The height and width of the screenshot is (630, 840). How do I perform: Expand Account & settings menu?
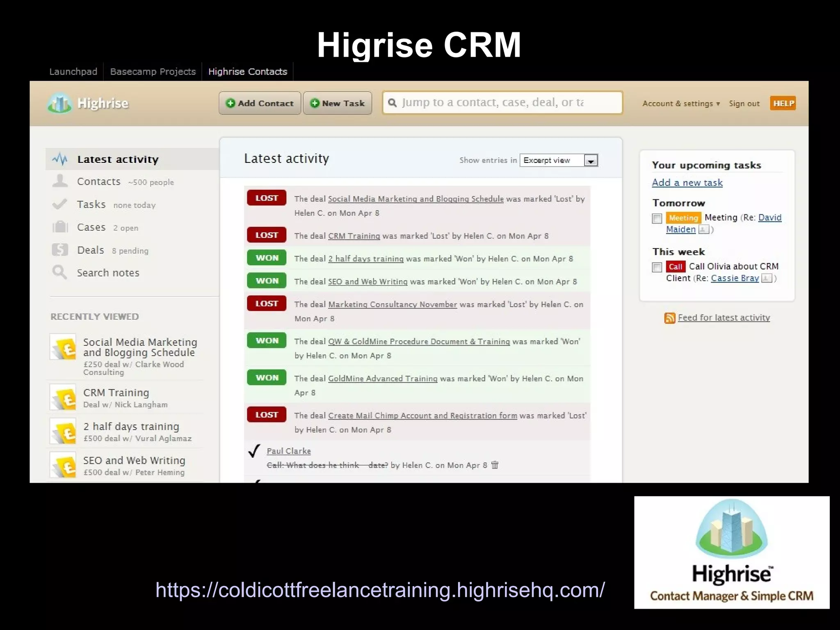click(681, 103)
